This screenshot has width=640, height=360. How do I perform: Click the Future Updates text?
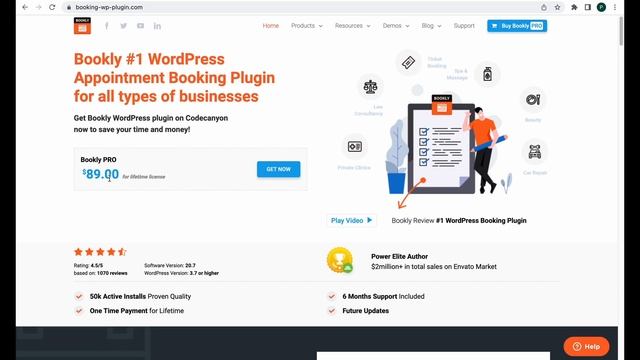pos(365,311)
